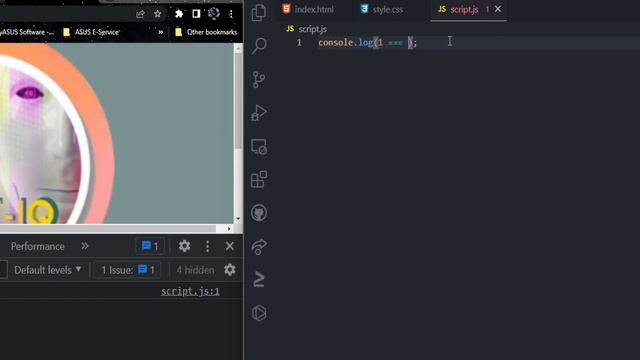Open Other bookmarks folder

tap(206, 32)
